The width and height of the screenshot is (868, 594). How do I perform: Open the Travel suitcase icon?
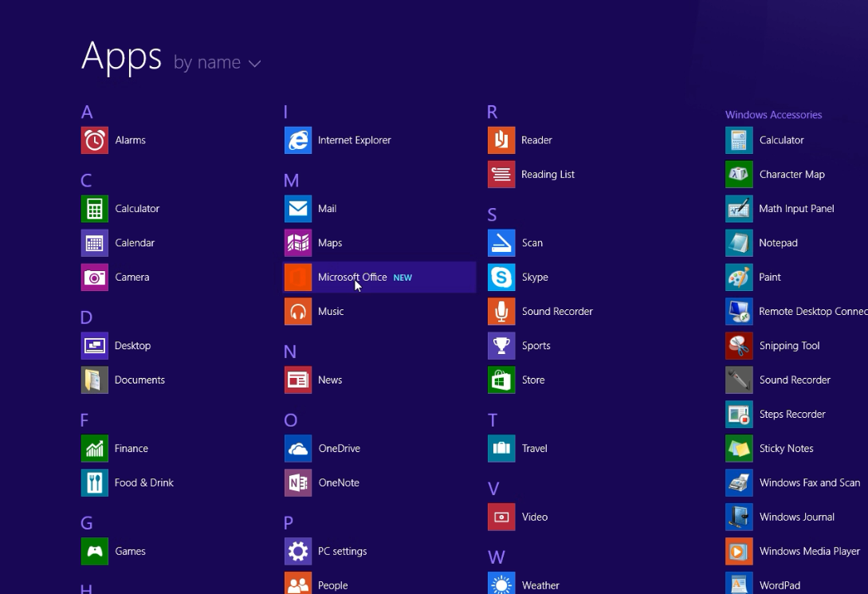pos(501,448)
